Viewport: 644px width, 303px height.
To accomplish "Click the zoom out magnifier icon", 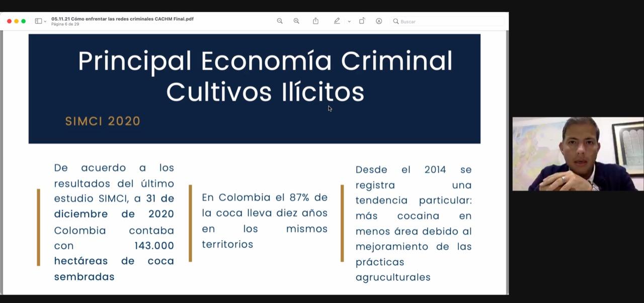I will 280,21.
